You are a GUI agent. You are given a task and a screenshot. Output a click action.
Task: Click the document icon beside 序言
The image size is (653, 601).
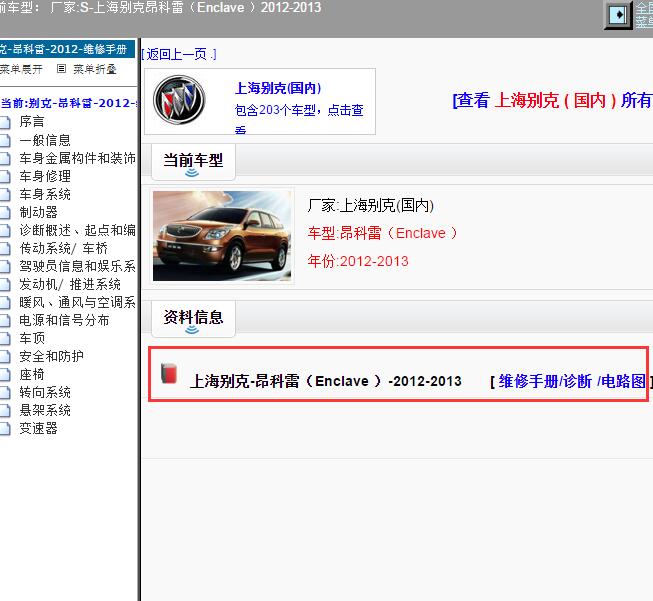(x=5, y=122)
